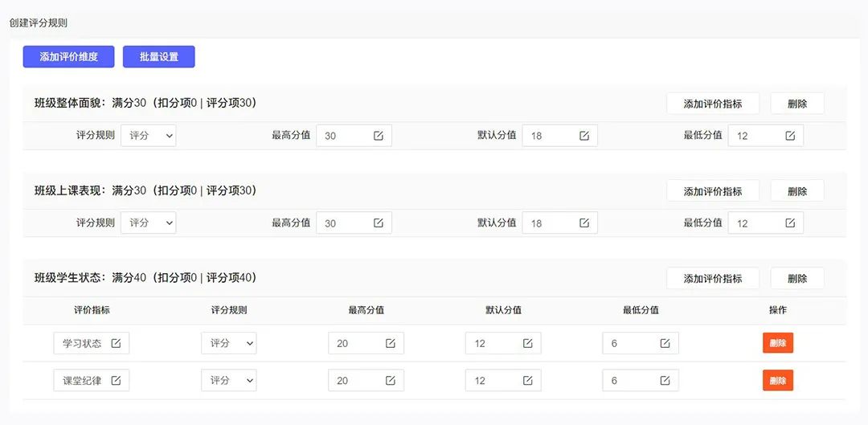Click the 批量设置 button
Screen dimensions: 868x425
[x=159, y=56]
